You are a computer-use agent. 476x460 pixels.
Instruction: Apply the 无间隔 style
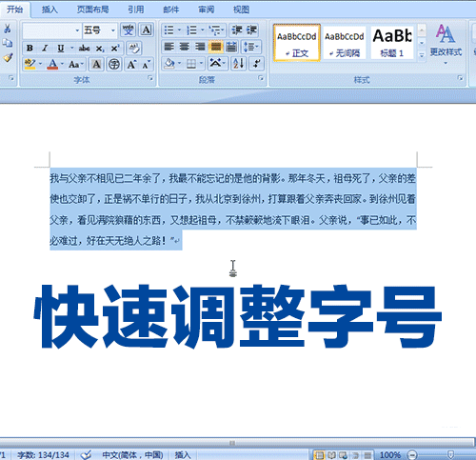[x=345, y=42]
